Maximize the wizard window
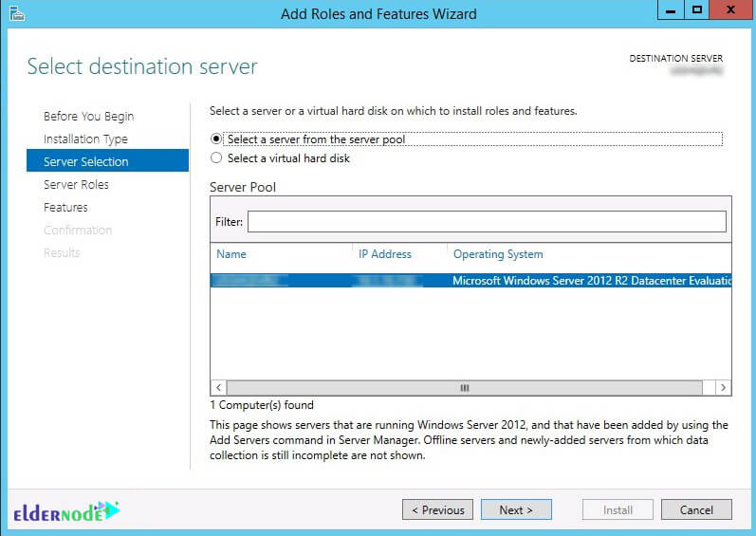 click(x=696, y=10)
